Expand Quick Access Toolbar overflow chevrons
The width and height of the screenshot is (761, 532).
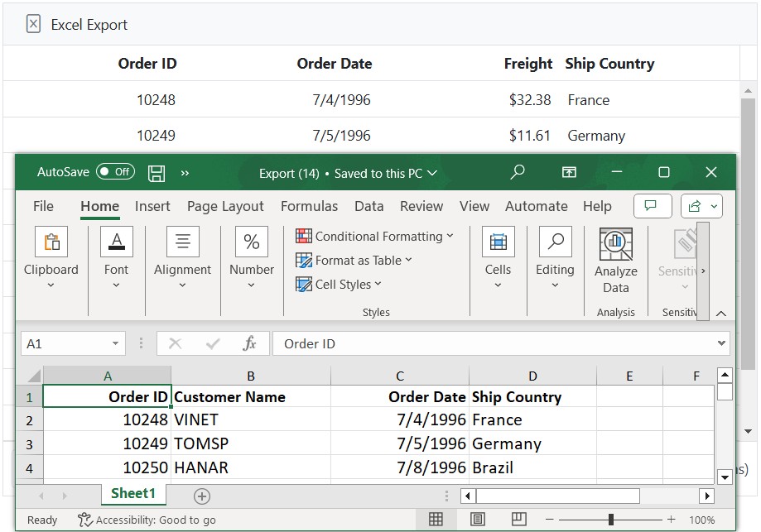(x=185, y=173)
